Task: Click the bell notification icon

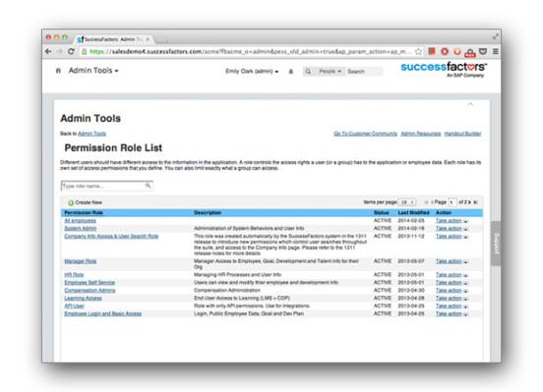Action: tap(291, 72)
